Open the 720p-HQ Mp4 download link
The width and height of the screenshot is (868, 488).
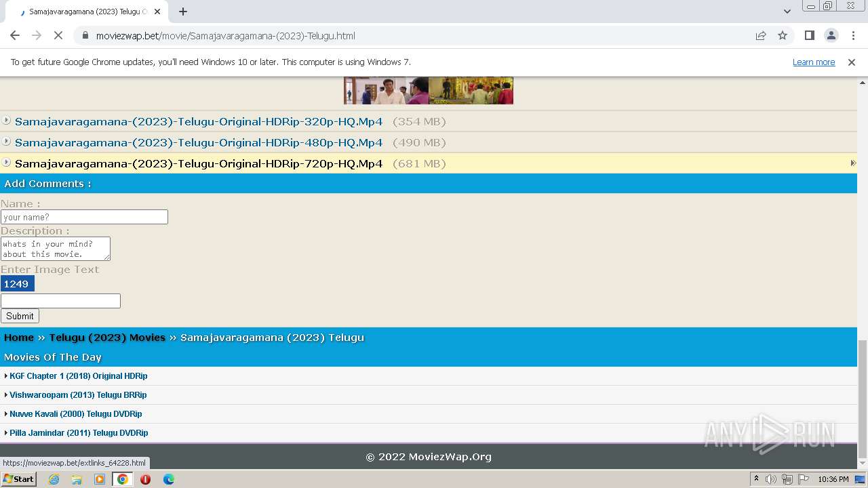pyautogui.click(x=199, y=164)
